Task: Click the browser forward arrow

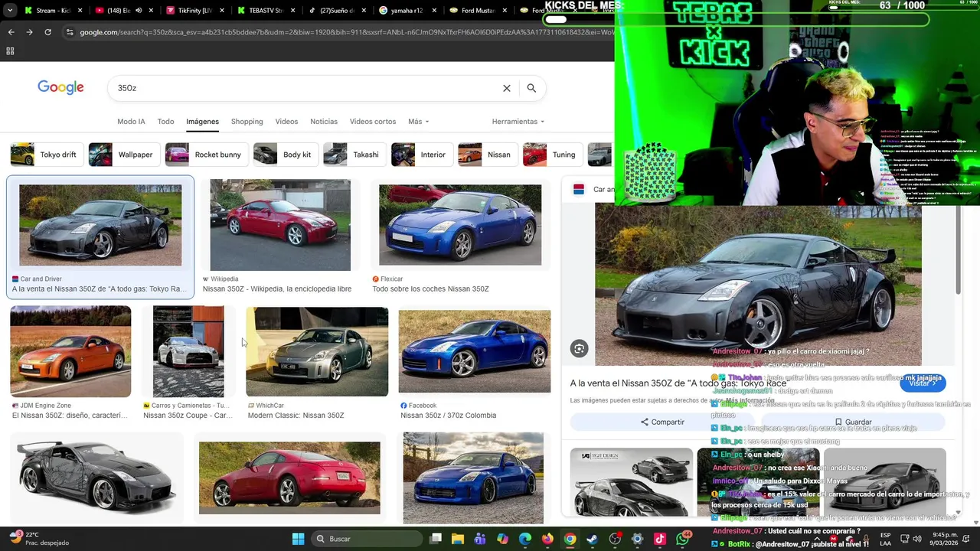Action: pyautogui.click(x=29, y=32)
